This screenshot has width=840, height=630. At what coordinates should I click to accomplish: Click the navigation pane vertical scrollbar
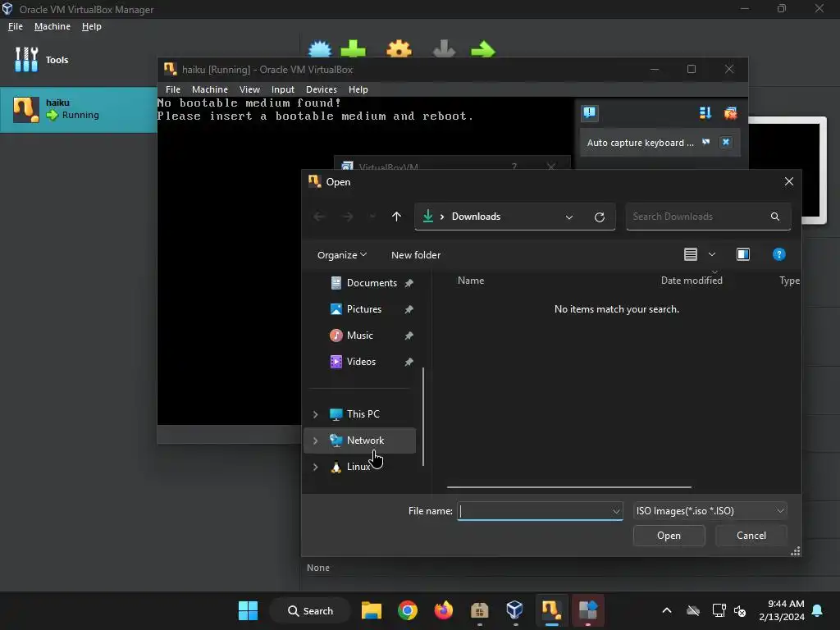coord(423,416)
